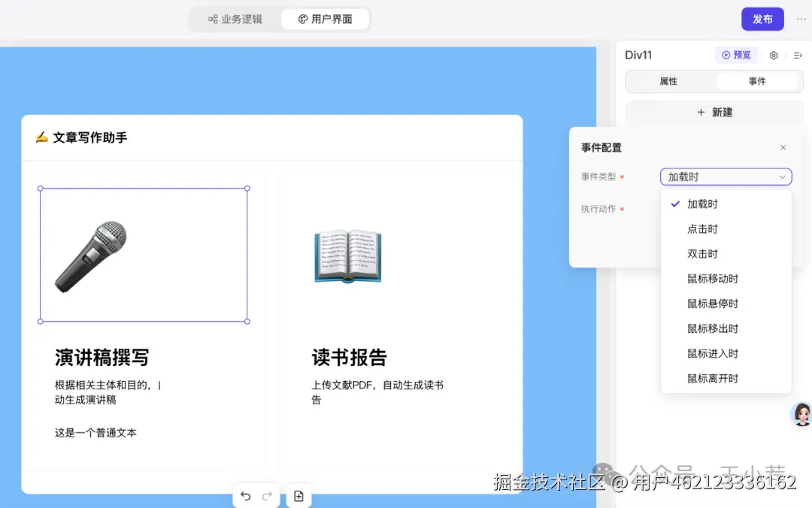Switch to the 属性 tab in the right panel
The height and width of the screenshot is (508, 812).
point(668,81)
